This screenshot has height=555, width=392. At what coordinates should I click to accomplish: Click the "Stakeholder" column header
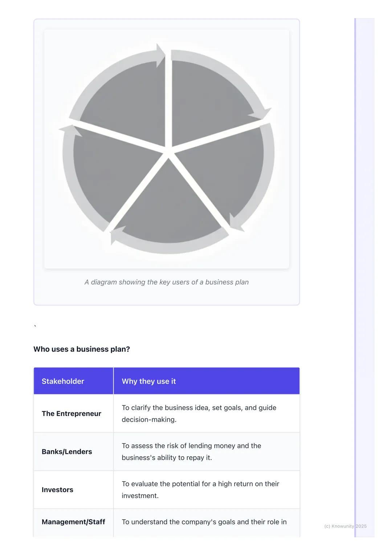[63, 381]
